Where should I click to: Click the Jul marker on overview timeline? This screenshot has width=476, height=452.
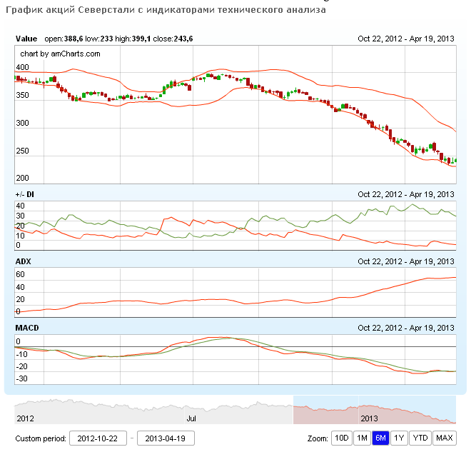coord(191,418)
